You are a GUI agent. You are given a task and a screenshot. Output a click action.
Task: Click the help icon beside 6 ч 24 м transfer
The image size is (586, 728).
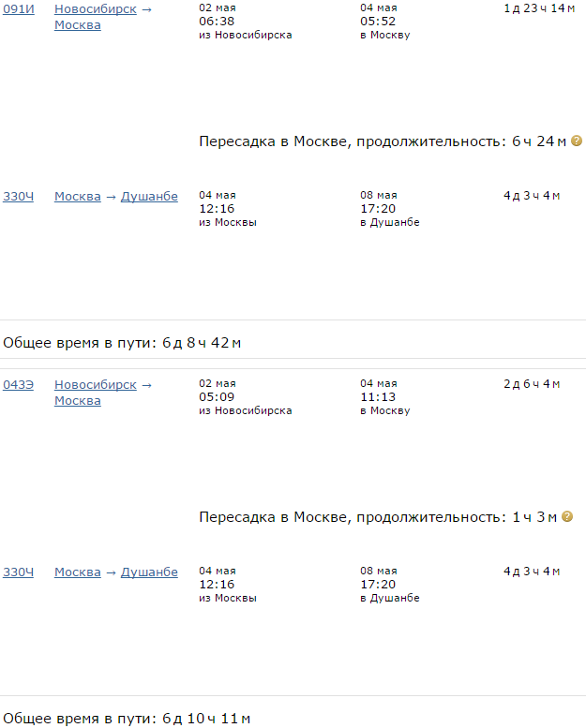pos(577,141)
